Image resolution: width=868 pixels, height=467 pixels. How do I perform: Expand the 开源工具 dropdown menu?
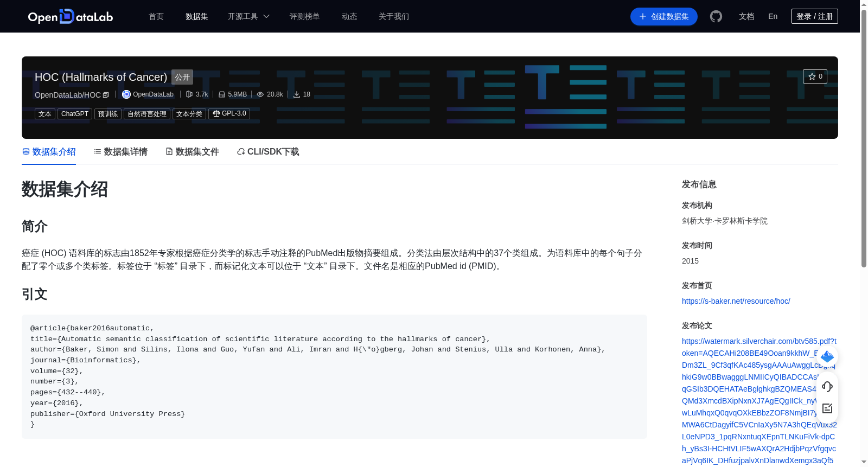click(248, 16)
